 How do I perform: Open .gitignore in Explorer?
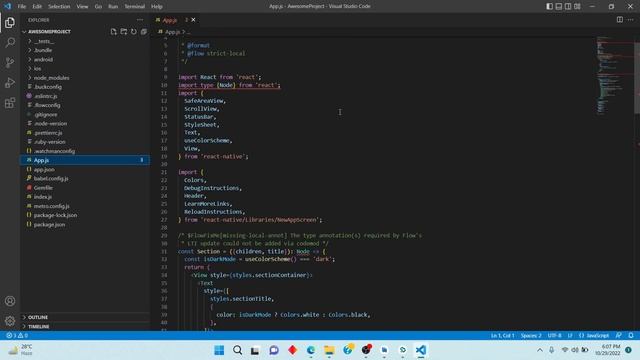[x=45, y=115]
